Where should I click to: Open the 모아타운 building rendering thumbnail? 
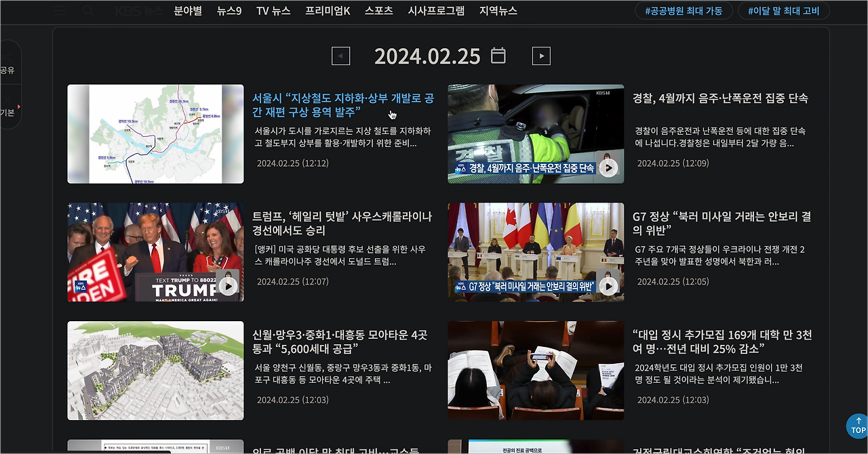tap(155, 371)
